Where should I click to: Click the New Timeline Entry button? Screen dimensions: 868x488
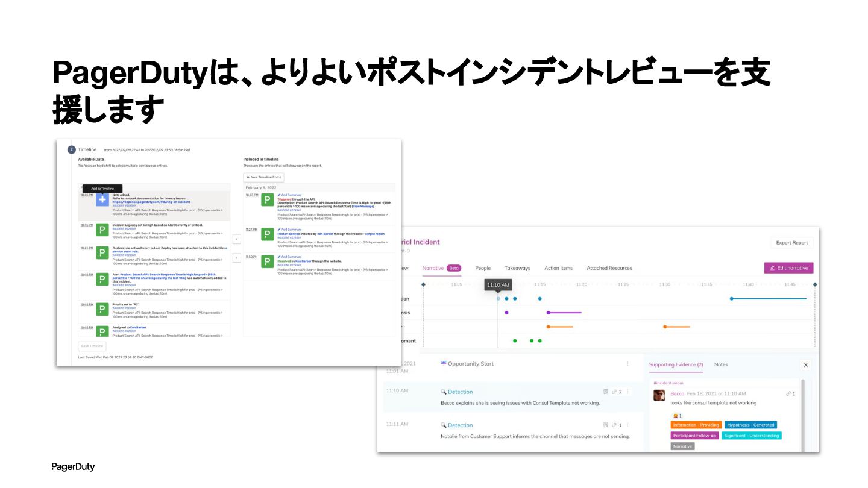click(x=263, y=177)
